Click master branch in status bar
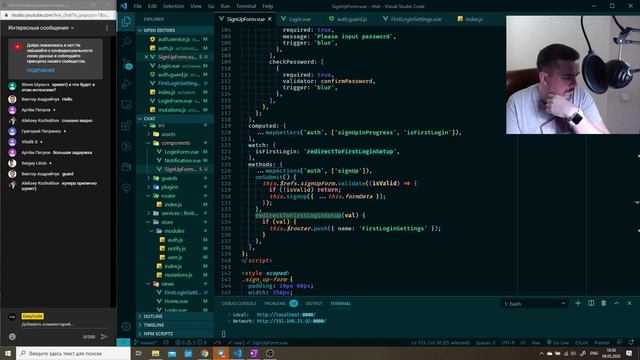 pos(146,342)
